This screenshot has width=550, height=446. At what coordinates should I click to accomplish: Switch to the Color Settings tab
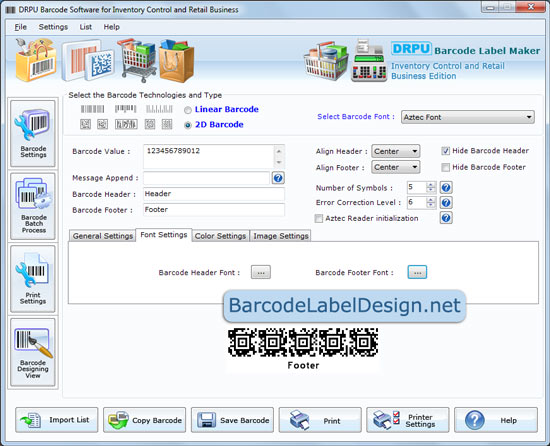(220, 236)
